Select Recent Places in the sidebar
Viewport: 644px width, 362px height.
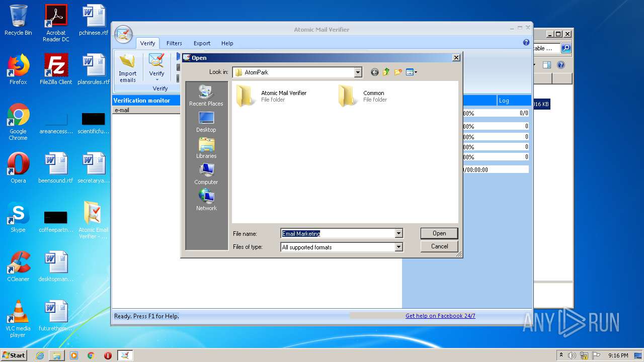(206, 96)
